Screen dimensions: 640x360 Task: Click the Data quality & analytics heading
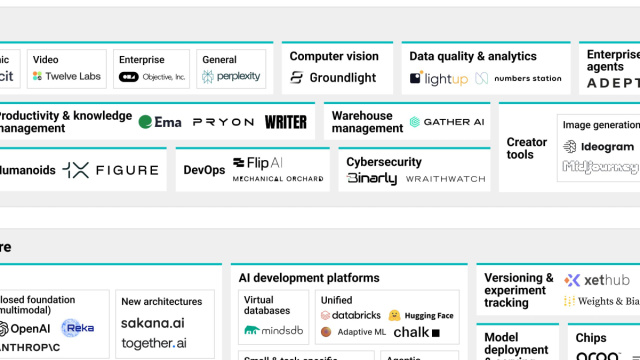(x=473, y=56)
